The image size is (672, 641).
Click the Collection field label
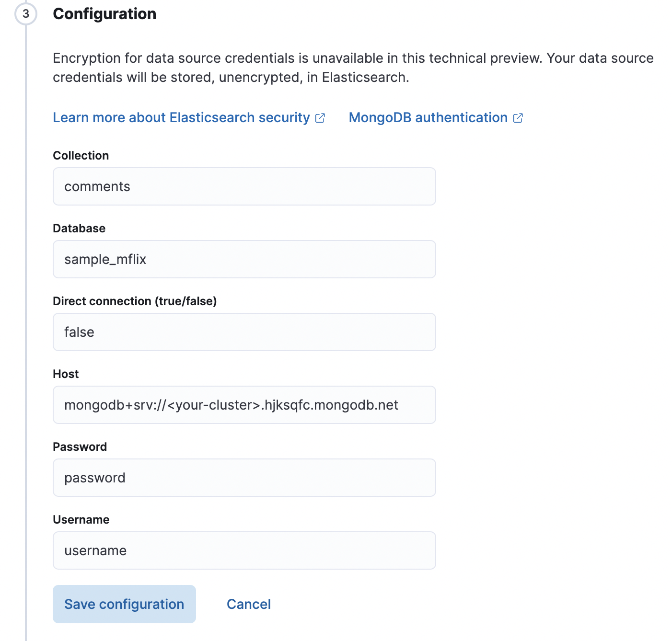coord(81,155)
